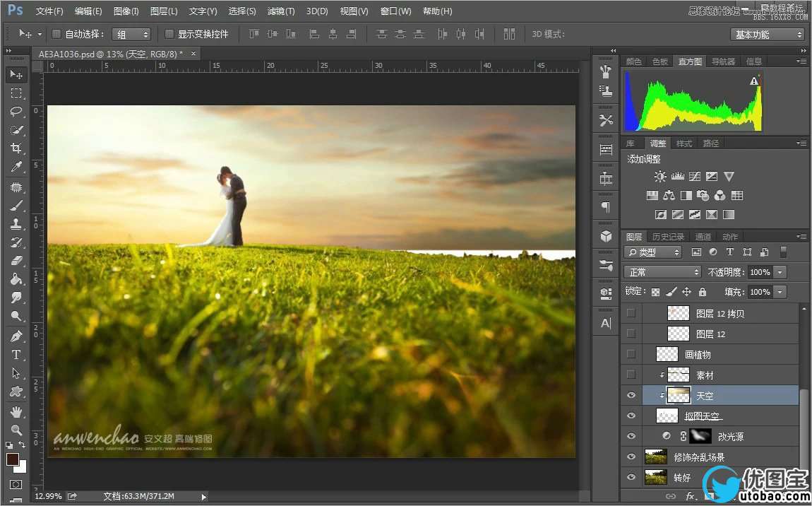Image resolution: width=812 pixels, height=506 pixels.
Task: Switch to the 通道 tab
Action: (703, 237)
